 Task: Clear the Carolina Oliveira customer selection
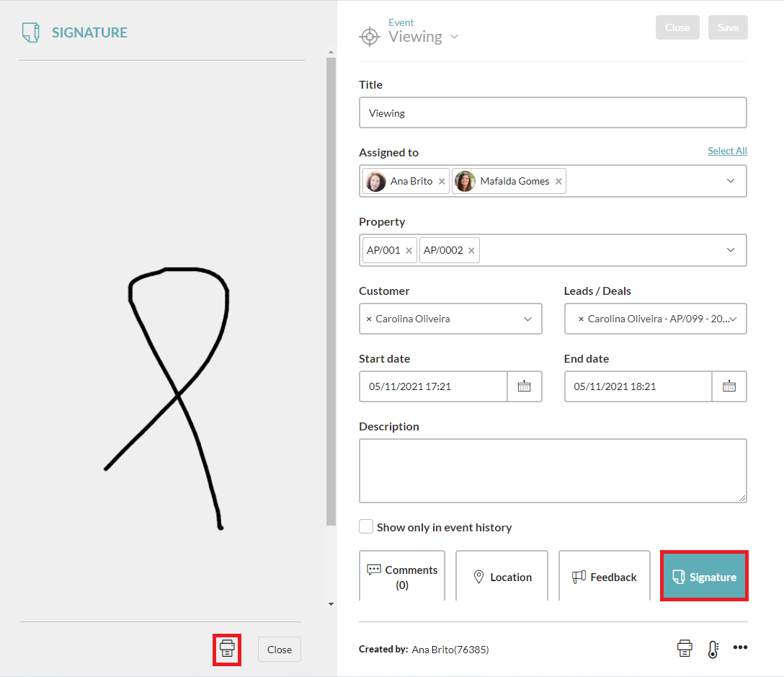coord(368,319)
